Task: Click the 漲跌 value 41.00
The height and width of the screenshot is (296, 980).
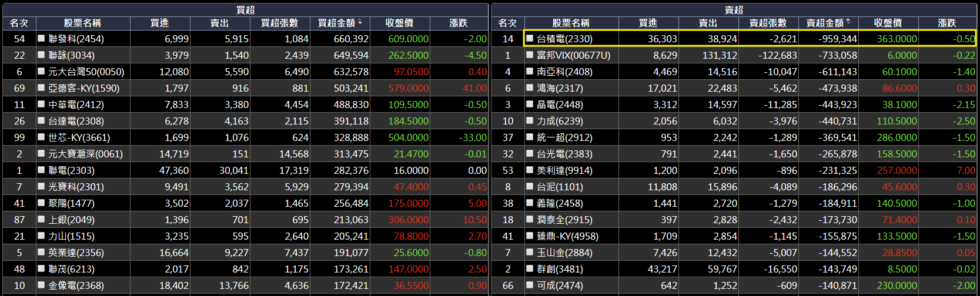Action: 475,88
